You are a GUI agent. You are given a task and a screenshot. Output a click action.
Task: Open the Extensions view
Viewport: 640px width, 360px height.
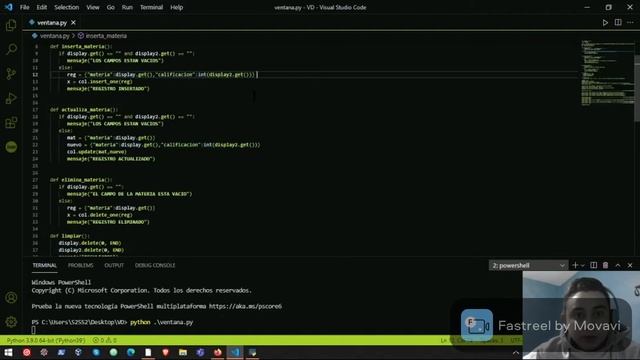tap(11, 122)
